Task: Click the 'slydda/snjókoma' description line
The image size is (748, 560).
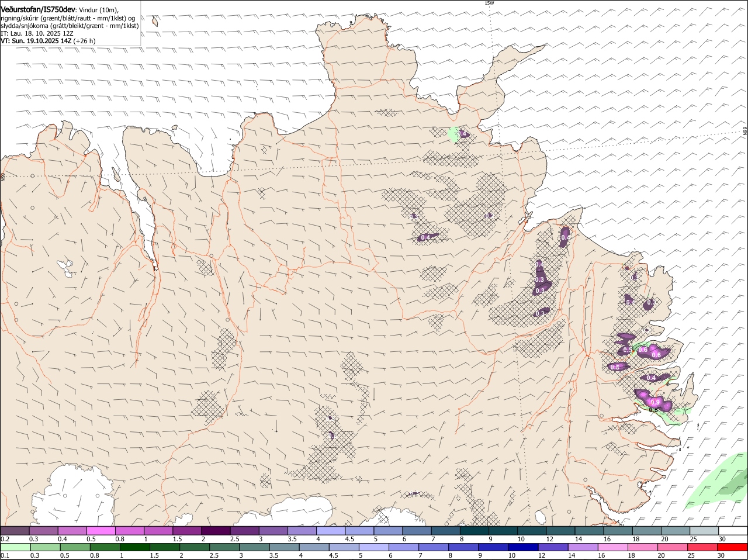Action: point(70,26)
